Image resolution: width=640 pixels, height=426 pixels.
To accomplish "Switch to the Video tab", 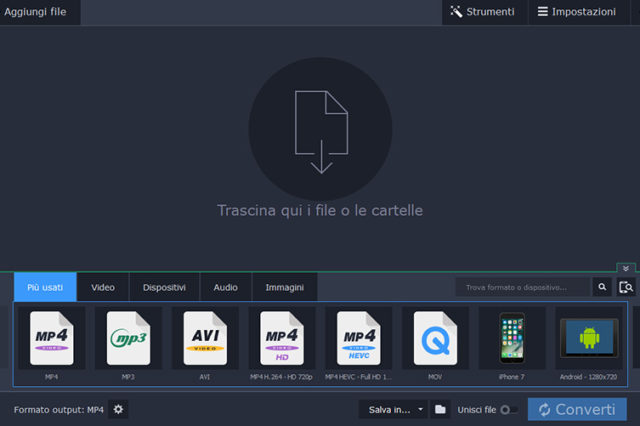I will 103,287.
